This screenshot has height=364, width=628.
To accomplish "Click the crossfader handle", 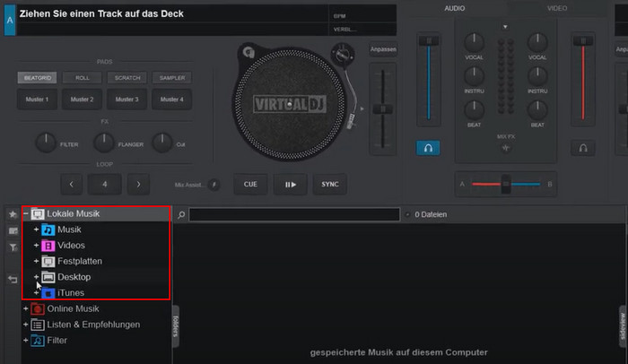I will coord(506,184).
